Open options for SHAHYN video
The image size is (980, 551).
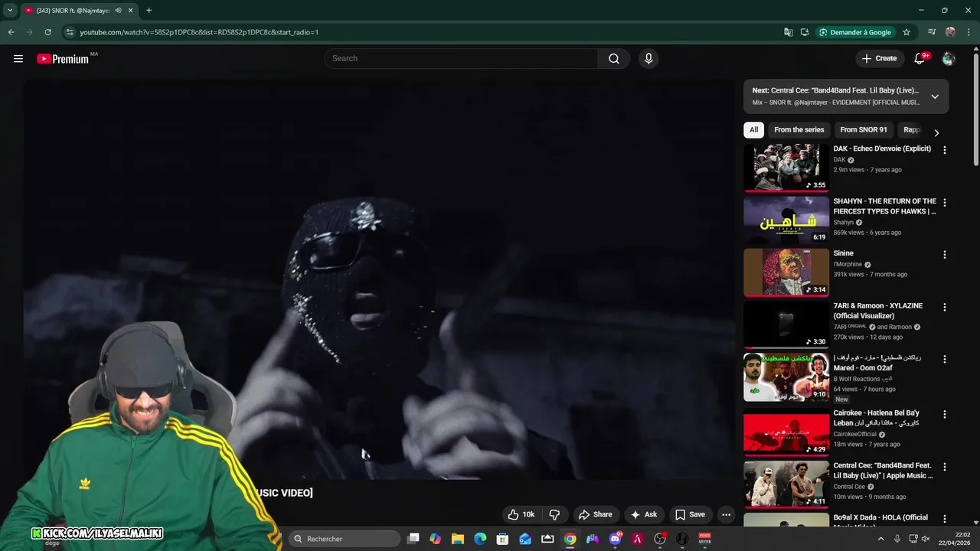click(x=945, y=203)
